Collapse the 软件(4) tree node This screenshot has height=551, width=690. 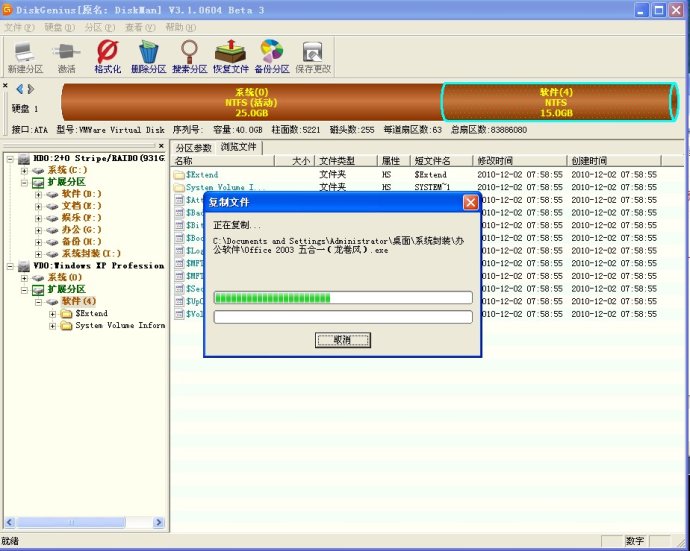[x=38, y=302]
